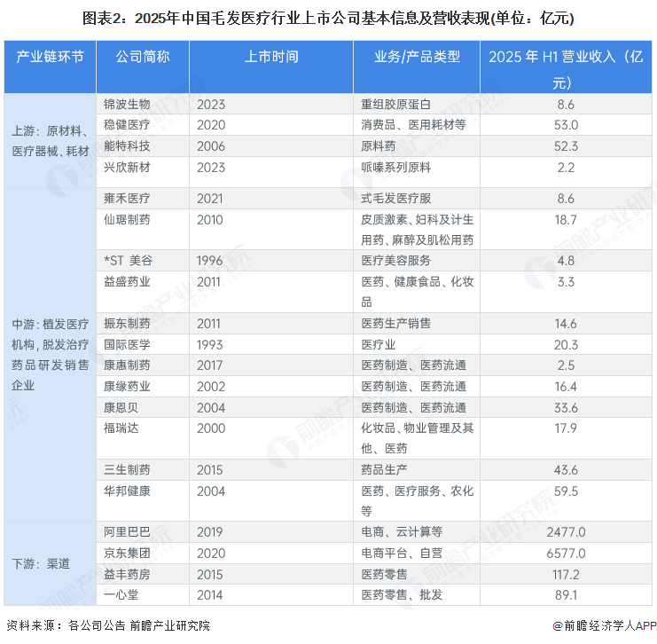This screenshot has width=657, height=644.
Task: Select company name 康缘药业
Action: click(x=127, y=387)
